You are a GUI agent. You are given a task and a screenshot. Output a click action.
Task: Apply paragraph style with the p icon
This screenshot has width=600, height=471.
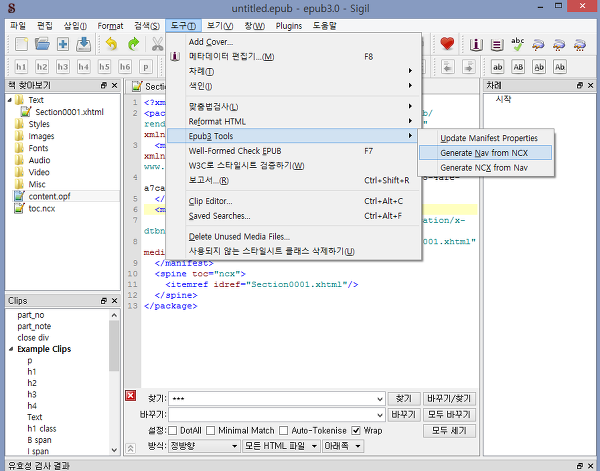[x=145, y=67]
